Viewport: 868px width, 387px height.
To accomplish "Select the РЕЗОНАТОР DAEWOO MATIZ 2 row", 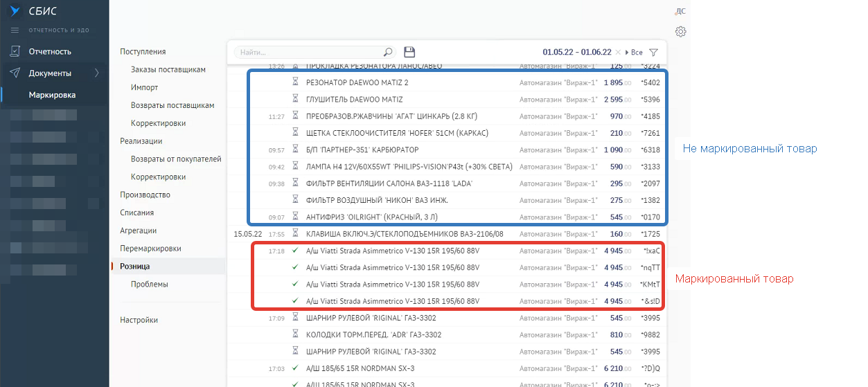I will point(357,82).
